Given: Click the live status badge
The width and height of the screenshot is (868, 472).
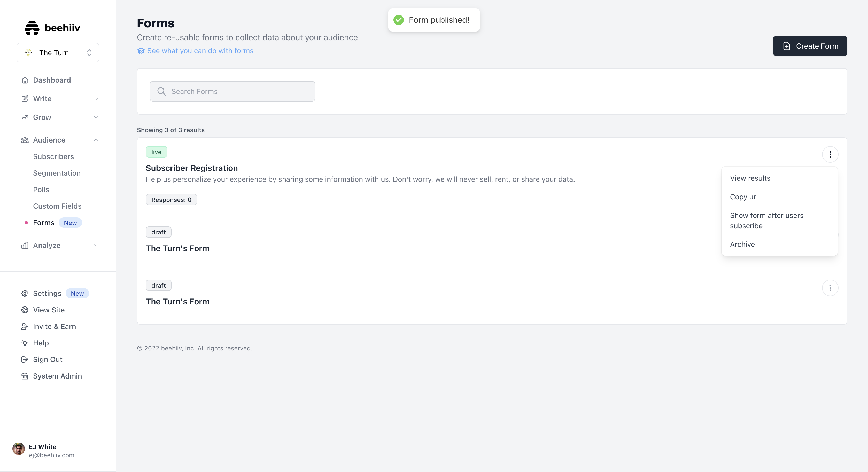Looking at the screenshot, I should [x=156, y=152].
